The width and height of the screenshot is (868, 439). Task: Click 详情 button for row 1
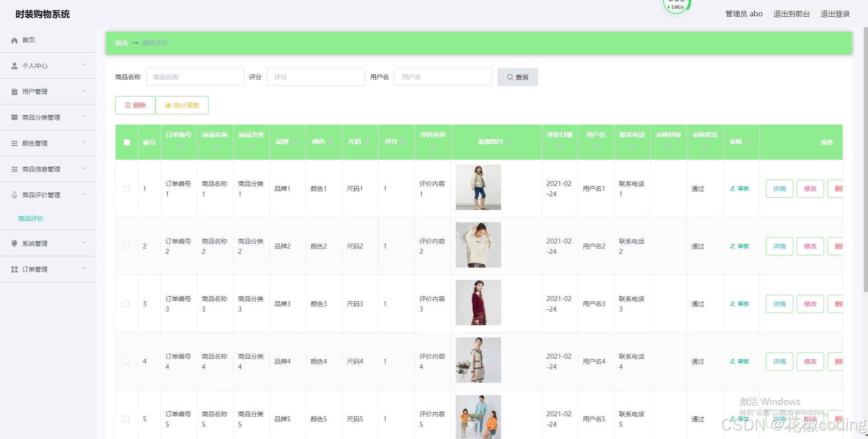tap(780, 189)
